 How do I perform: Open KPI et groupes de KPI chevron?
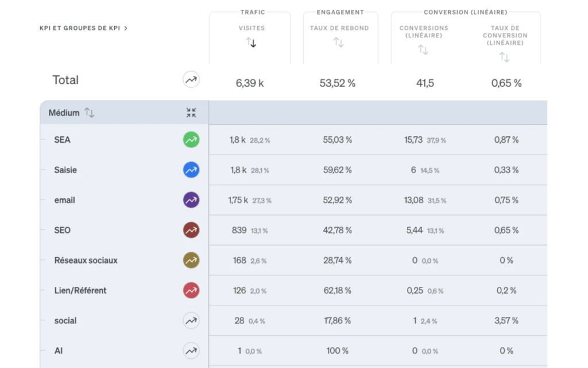click(x=126, y=28)
